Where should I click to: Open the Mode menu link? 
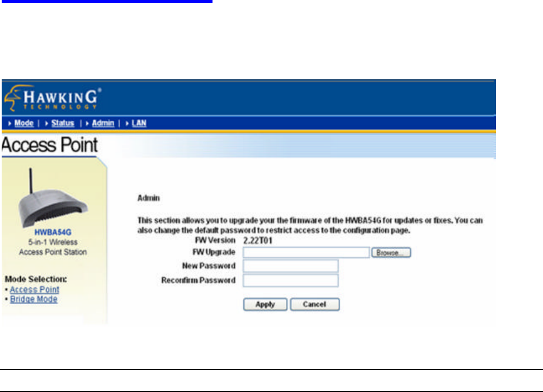pyautogui.click(x=24, y=123)
